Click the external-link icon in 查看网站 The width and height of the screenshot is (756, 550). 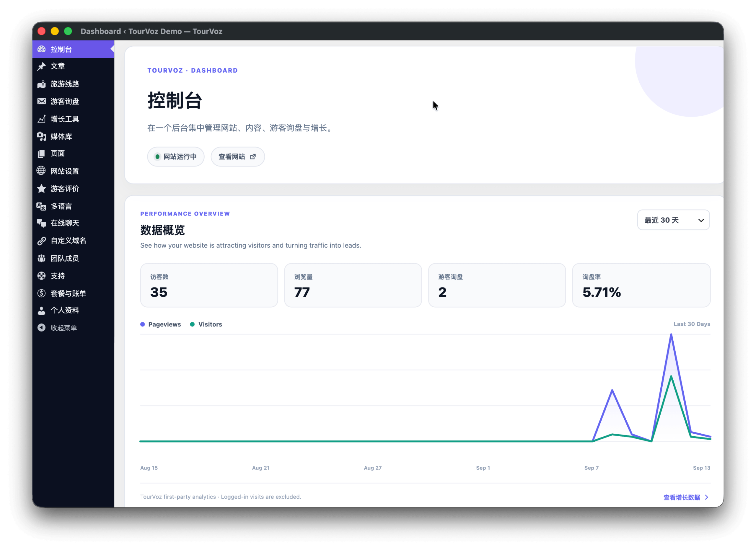(253, 156)
